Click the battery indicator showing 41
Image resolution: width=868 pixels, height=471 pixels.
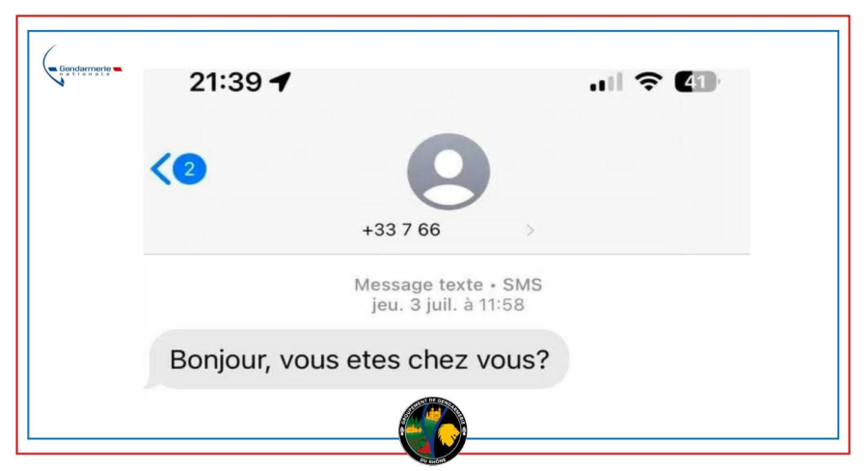pyautogui.click(x=696, y=82)
